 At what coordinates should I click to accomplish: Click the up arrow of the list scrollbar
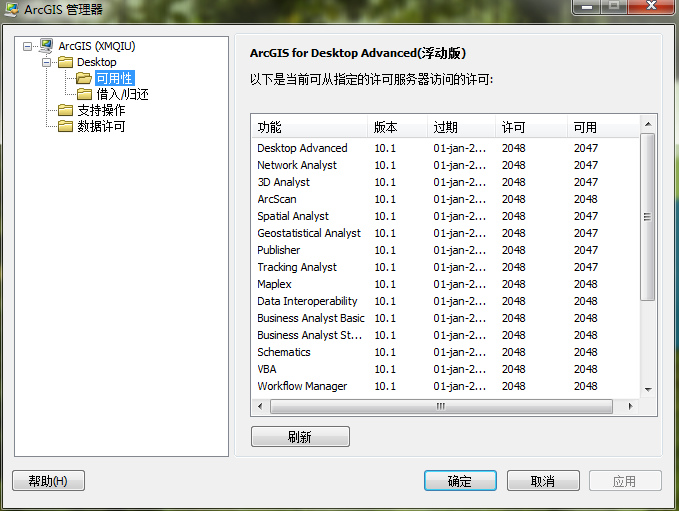(x=648, y=124)
